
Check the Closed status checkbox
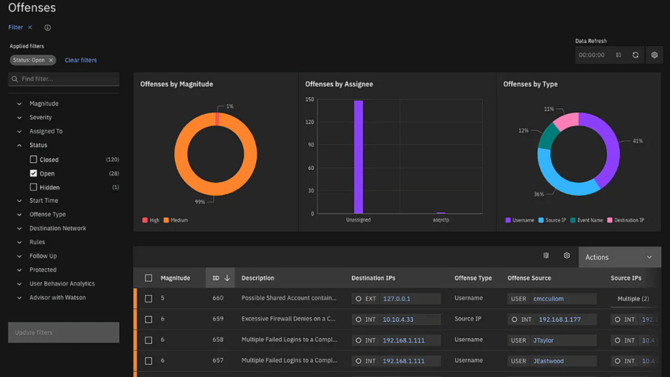point(33,159)
